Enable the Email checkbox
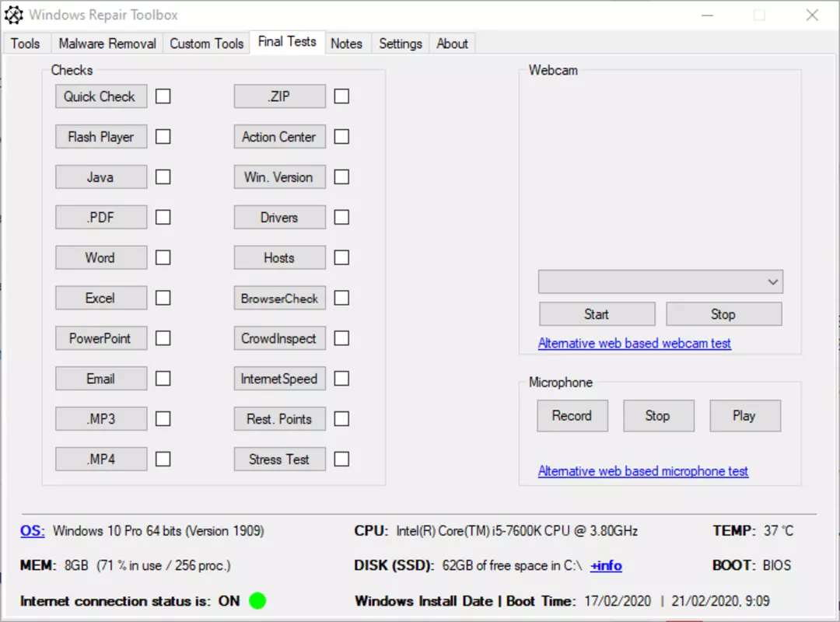840x622 pixels. coord(163,379)
